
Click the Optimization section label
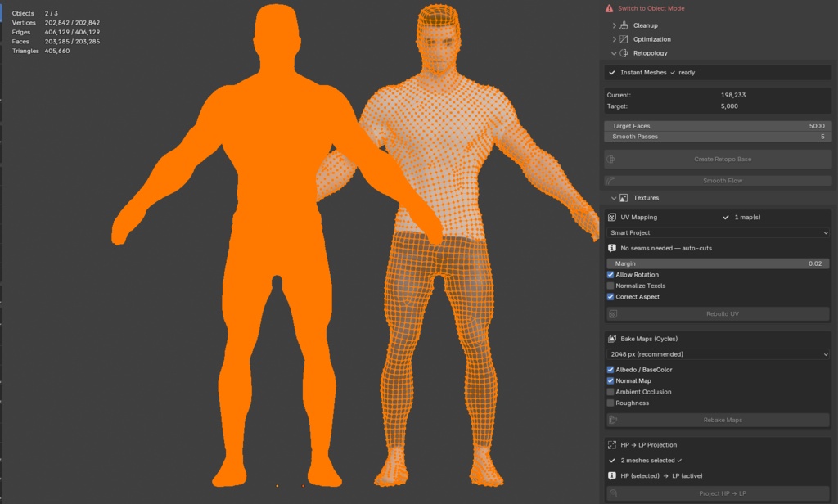click(x=651, y=39)
